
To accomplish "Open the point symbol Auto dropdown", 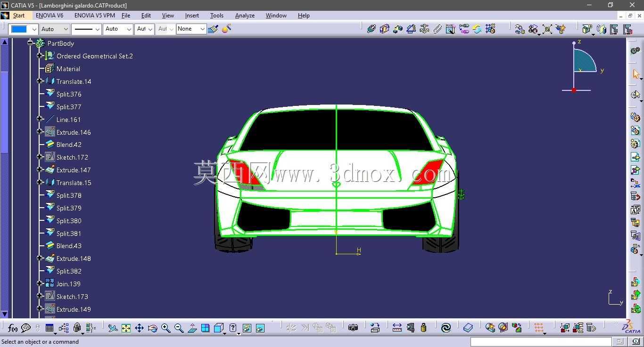I will click(x=144, y=29).
